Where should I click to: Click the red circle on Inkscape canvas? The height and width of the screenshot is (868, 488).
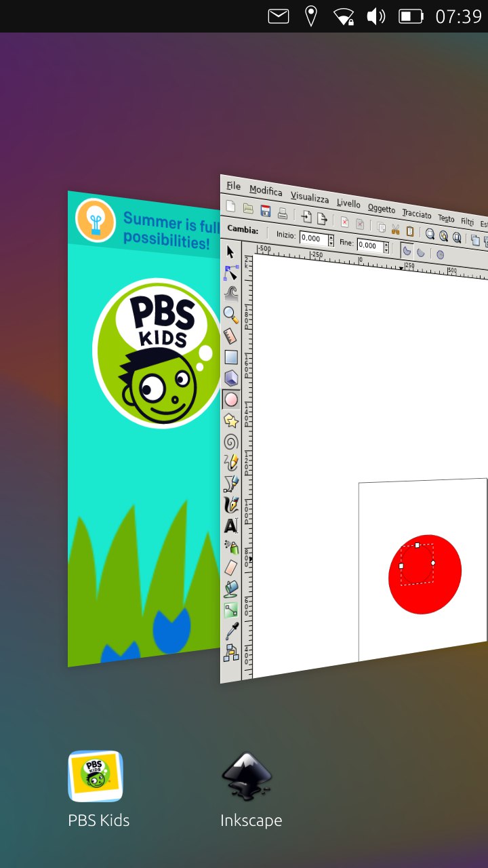[425, 574]
